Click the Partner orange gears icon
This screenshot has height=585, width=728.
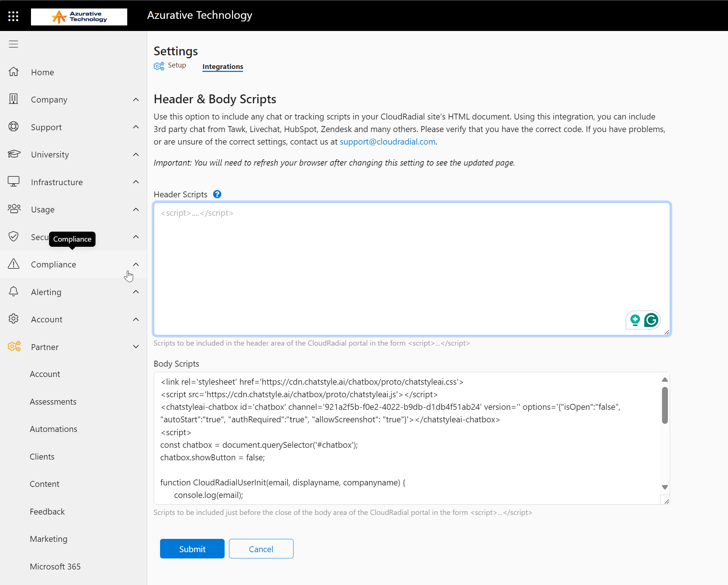14,346
